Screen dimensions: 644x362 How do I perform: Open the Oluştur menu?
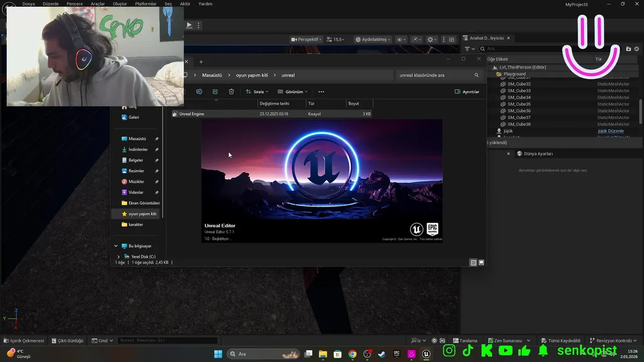coord(120,4)
